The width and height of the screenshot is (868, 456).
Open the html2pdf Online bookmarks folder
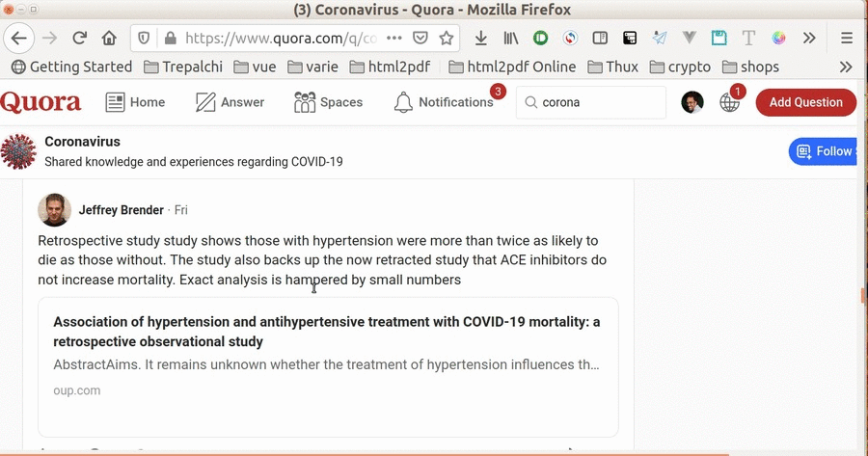(x=512, y=67)
